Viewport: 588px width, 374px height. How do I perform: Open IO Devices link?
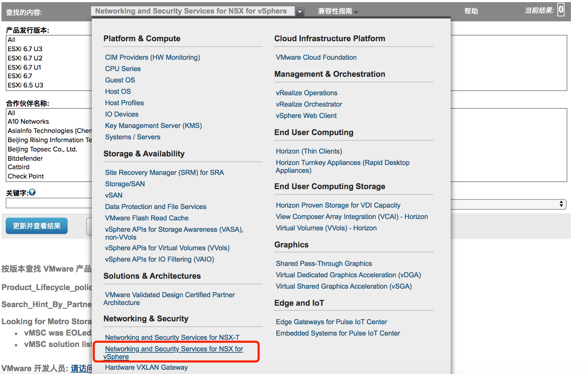[122, 114]
